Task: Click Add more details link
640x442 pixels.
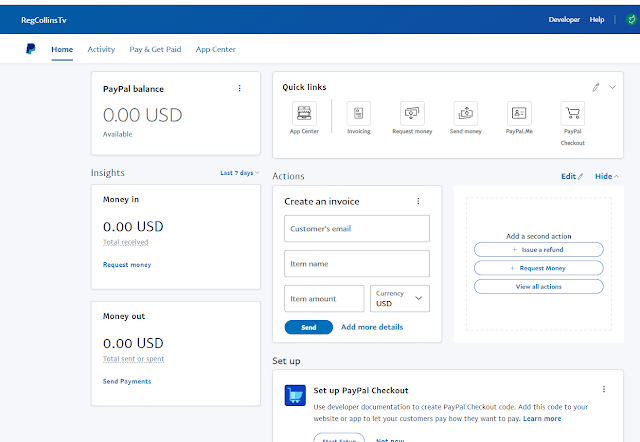Action: (372, 327)
